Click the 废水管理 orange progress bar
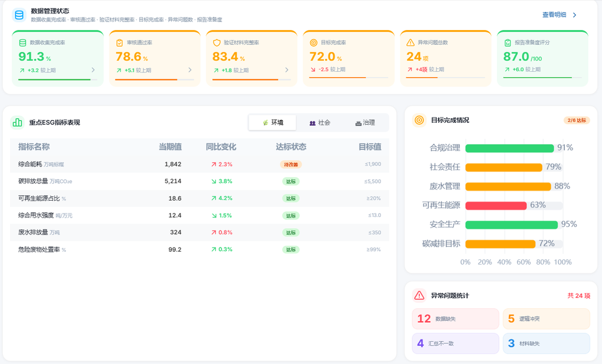This screenshot has width=602, height=364. click(508, 186)
